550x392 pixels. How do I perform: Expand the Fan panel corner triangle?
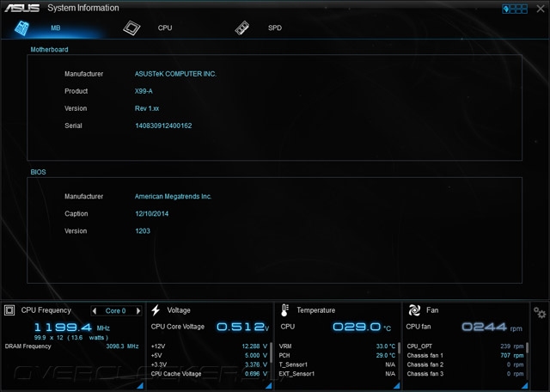[525, 386]
